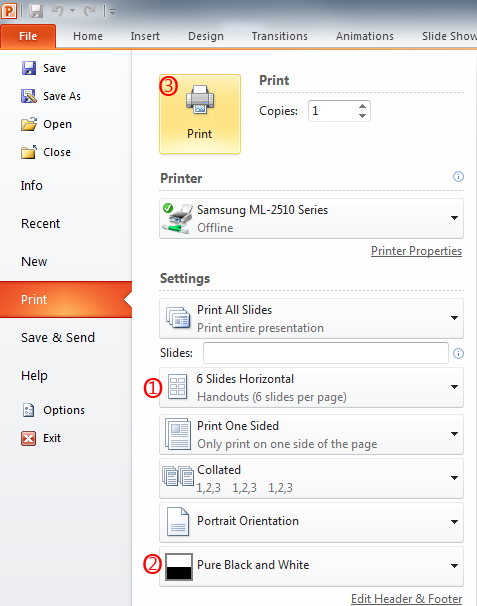Image resolution: width=477 pixels, height=606 pixels.
Task: Click the Save icon in the File menu
Action: [x=29, y=68]
